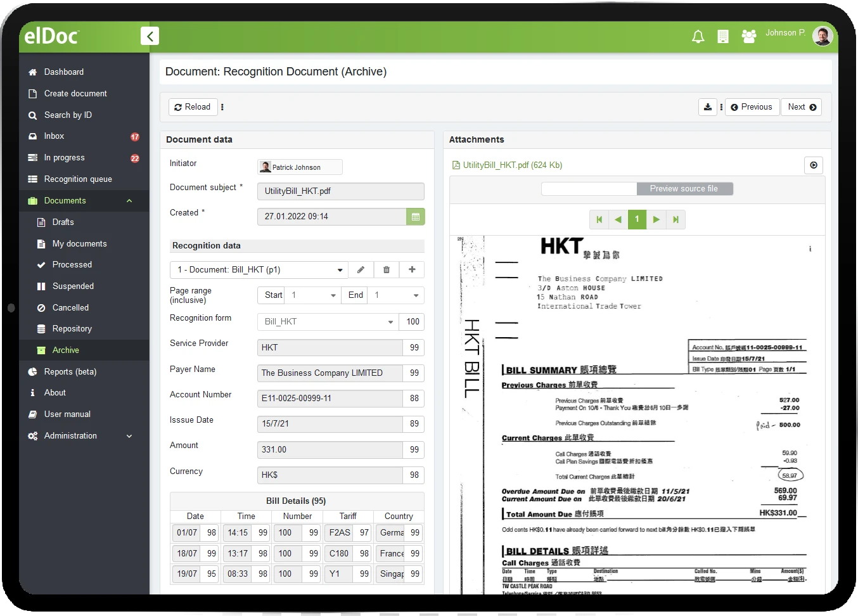Delete recognition document via trash icon
Image resolution: width=858 pixels, height=616 pixels.
[x=387, y=270]
